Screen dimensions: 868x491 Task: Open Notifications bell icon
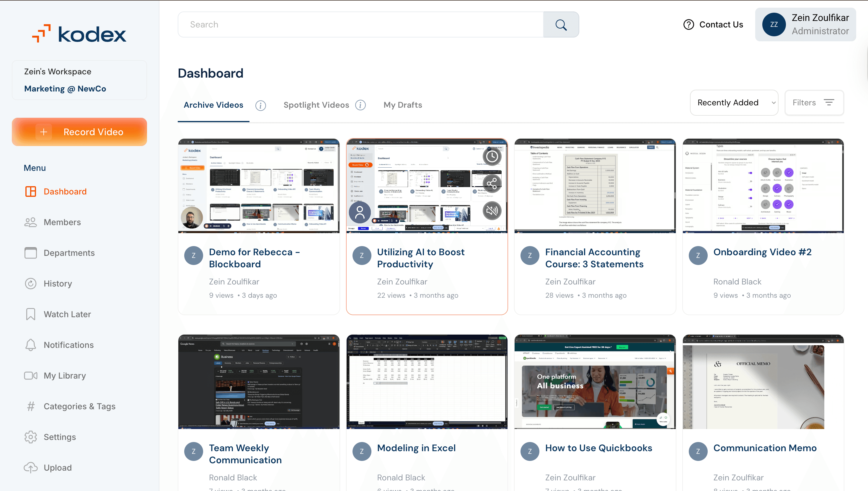point(30,345)
